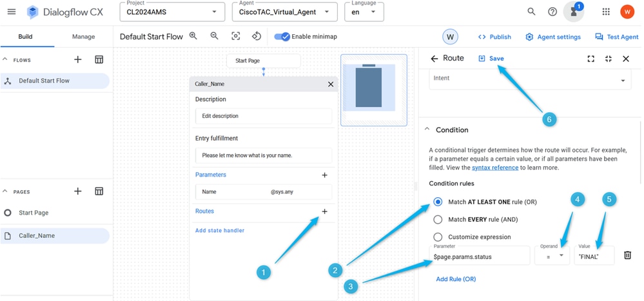Toggle the Enable minimap switch

tap(282, 37)
